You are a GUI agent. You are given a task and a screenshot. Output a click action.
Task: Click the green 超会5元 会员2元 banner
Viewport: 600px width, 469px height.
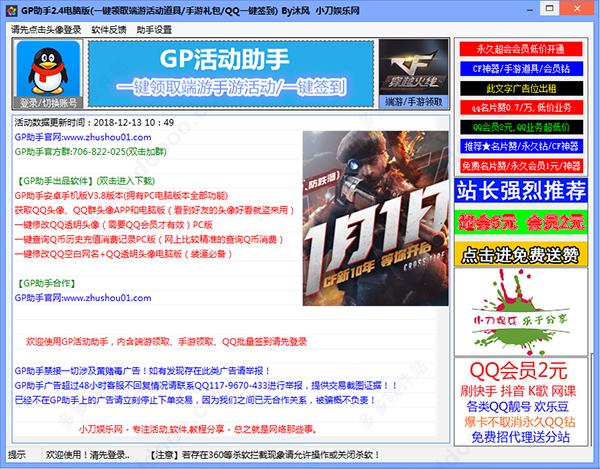pos(521,222)
